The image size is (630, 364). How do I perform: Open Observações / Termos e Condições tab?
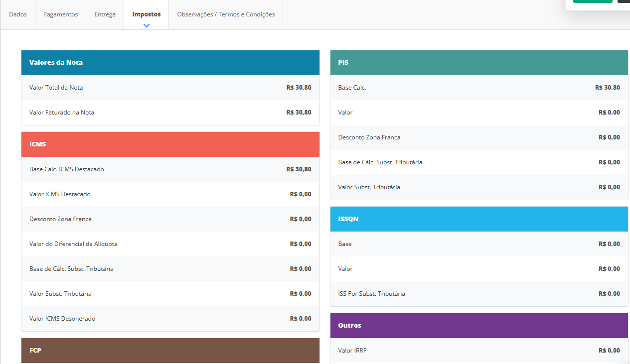coord(226,14)
